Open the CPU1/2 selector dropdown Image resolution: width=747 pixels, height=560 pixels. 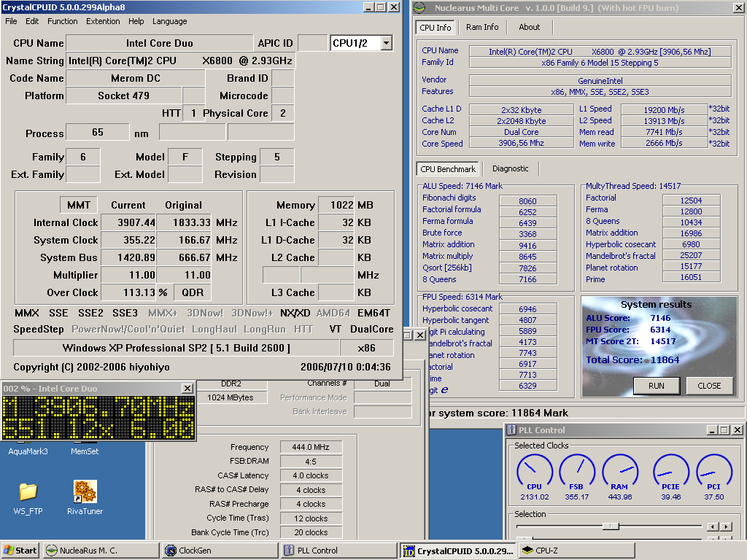tap(387, 43)
